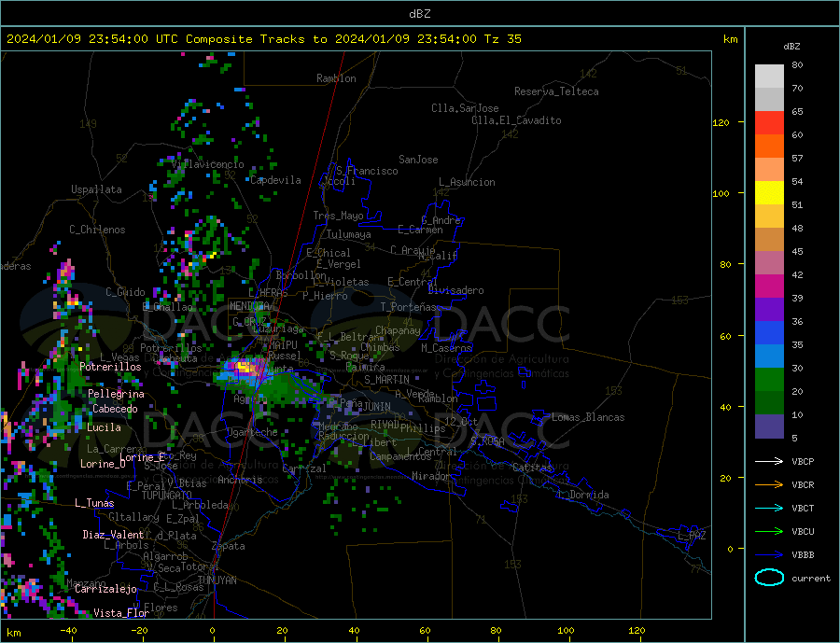Click the 'Tz 35' value in header
The width and height of the screenshot is (840, 643).
pos(502,39)
